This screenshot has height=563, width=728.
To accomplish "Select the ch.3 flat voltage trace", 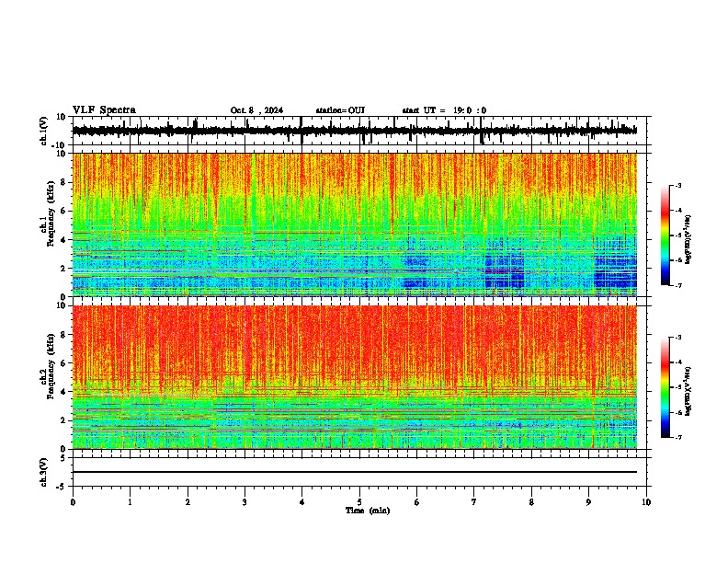I will pos(355,472).
